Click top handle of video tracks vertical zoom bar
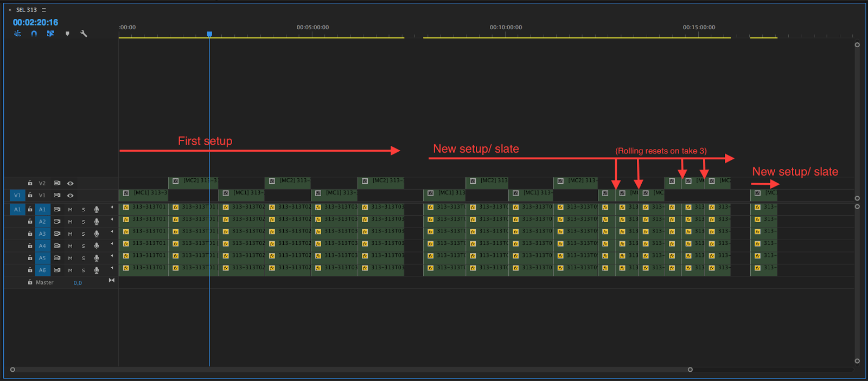The image size is (868, 381). (857, 45)
